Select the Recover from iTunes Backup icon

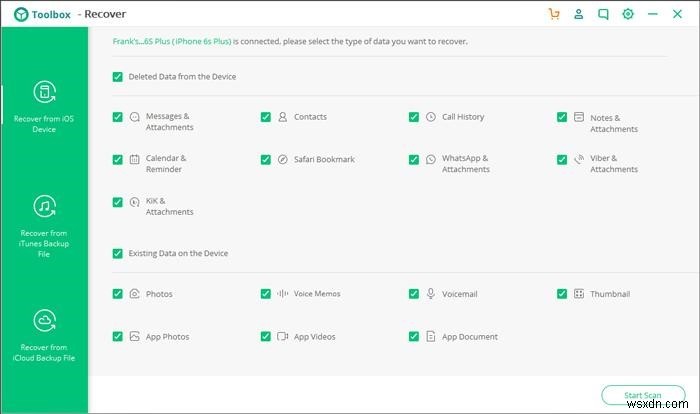point(44,207)
